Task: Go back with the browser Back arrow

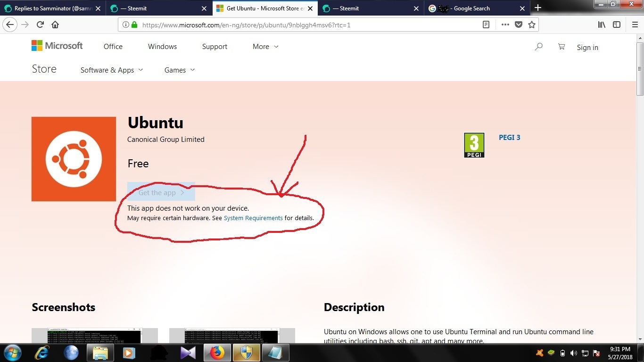Action: click(x=10, y=25)
